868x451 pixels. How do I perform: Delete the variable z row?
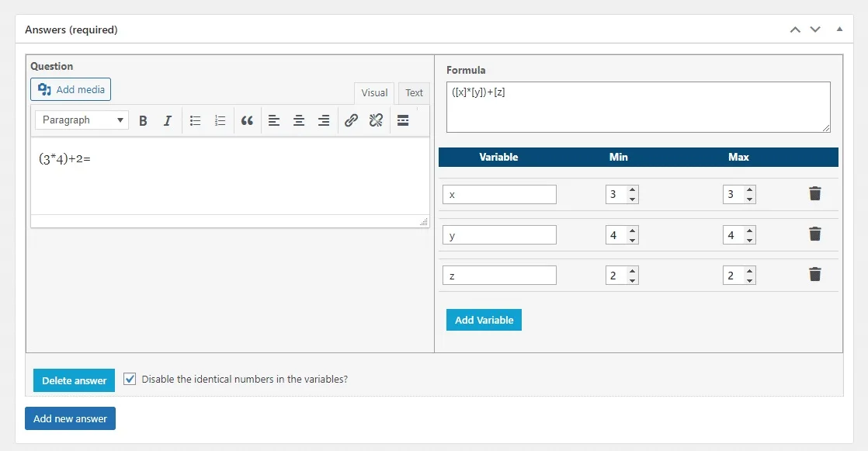tap(814, 274)
